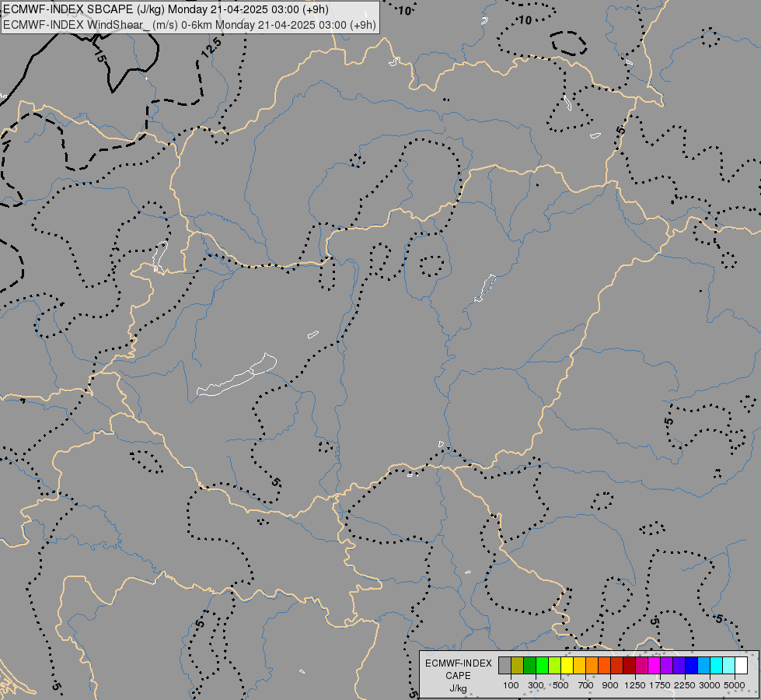
Task: Click the legend value '3000'
Action: (x=710, y=685)
